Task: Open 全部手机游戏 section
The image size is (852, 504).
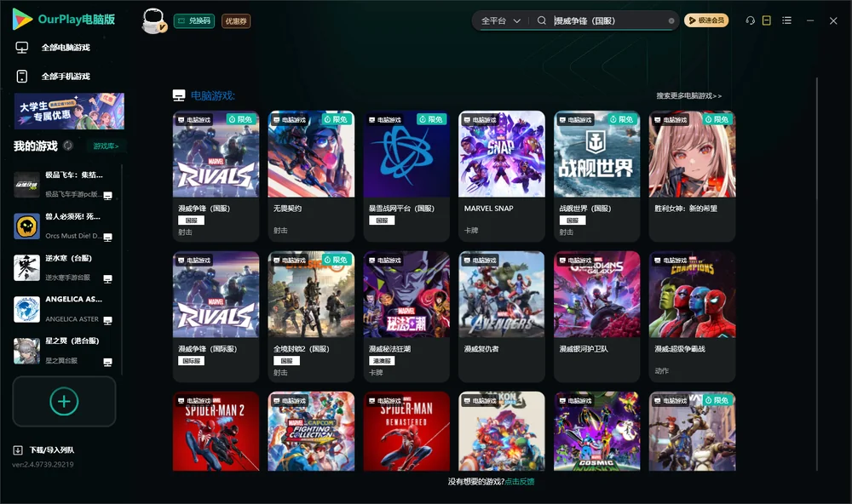Action: point(66,77)
